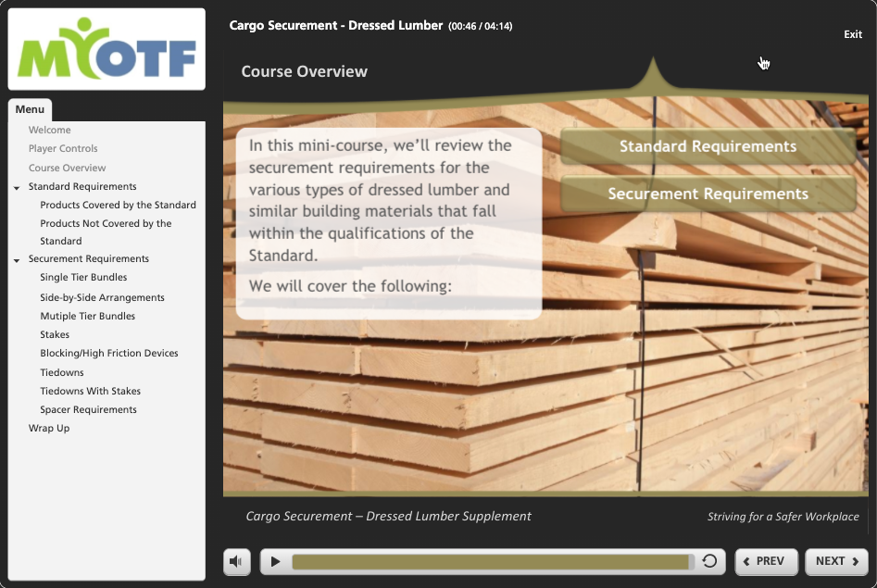Open Products Covered by the Standard
Image resolution: width=877 pixels, height=588 pixels.
tap(118, 205)
